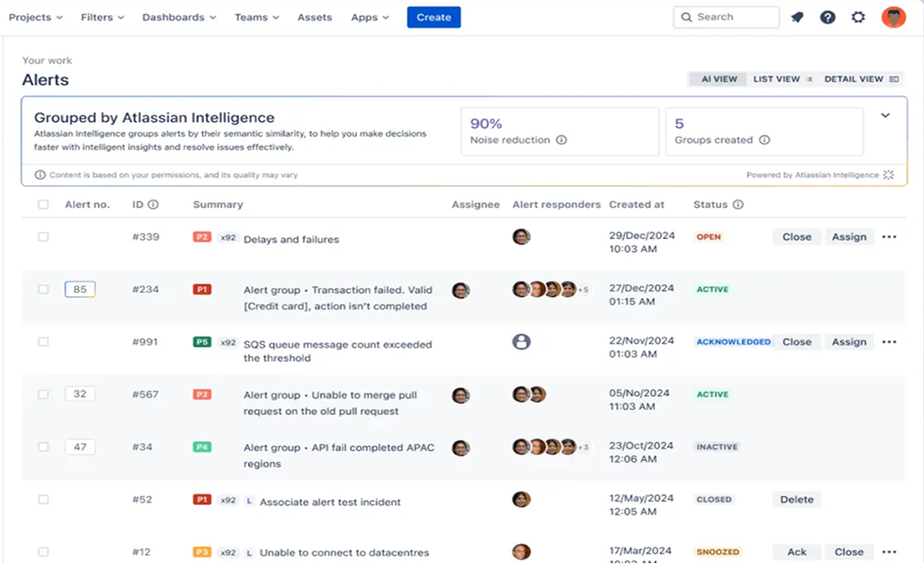Image resolution: width=924 pixels, height=564 pixels.
Task: Select the checkbox for alert #991
Action: 43,342
